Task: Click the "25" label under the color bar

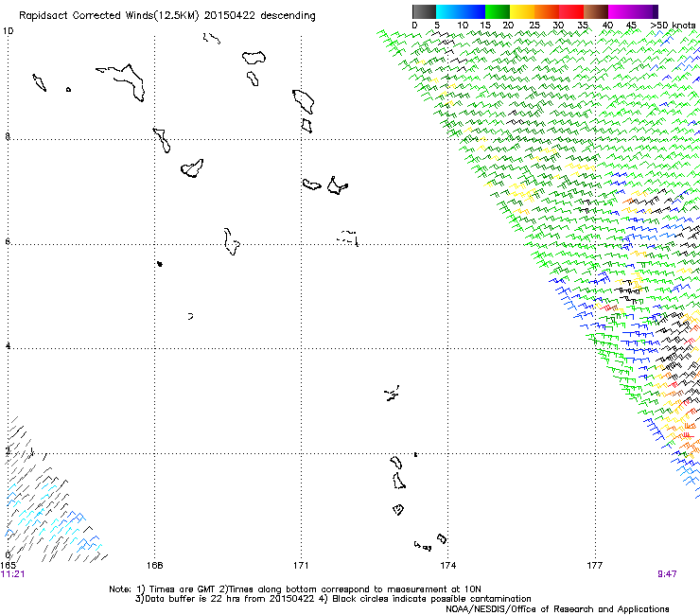Action: point(534,26)
